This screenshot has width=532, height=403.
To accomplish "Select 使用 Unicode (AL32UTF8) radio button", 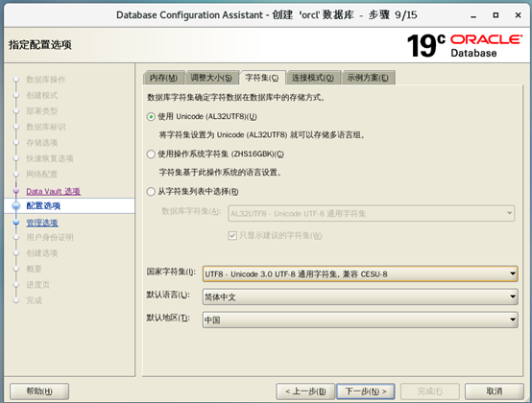I will pos(151,117).
